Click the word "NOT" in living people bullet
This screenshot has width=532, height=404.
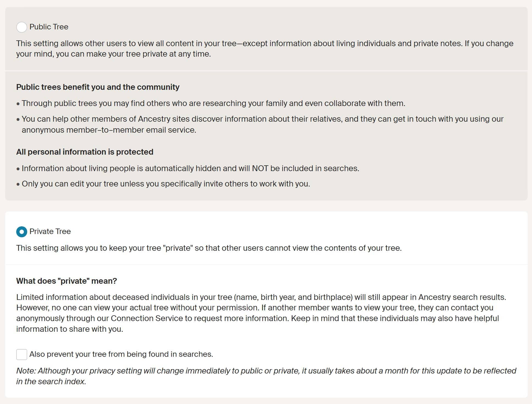260,168
